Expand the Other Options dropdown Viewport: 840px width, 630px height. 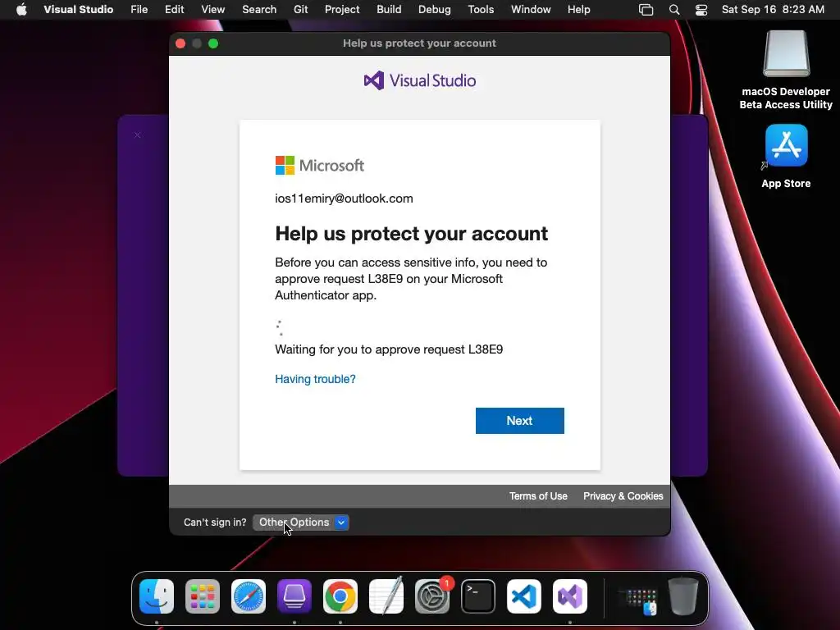300,523
